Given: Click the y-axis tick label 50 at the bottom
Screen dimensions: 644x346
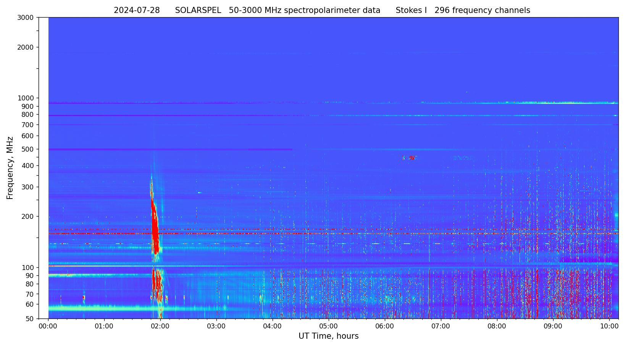Looking at the screenshot, I should 30,319.
